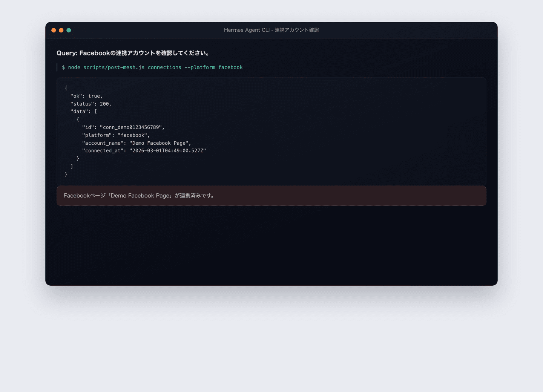
Task: Click the account_name Demo Facebook Page value
Action: pos(159,143)
